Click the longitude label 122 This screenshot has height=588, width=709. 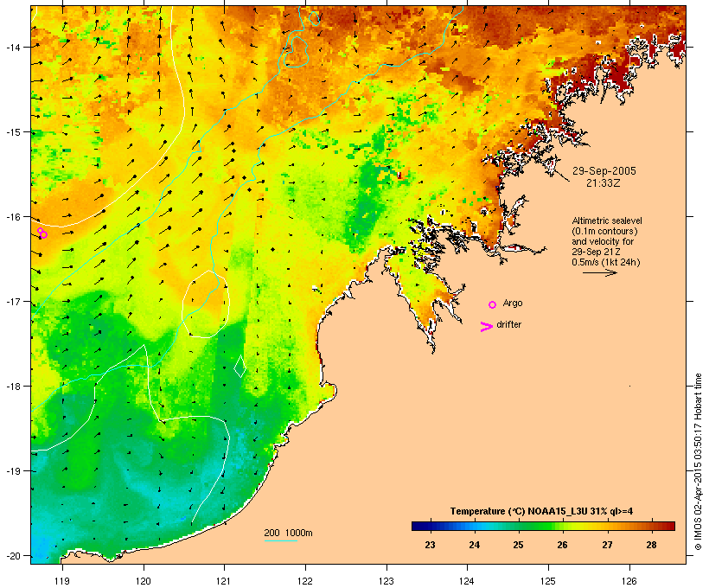(x=305, y=581)
